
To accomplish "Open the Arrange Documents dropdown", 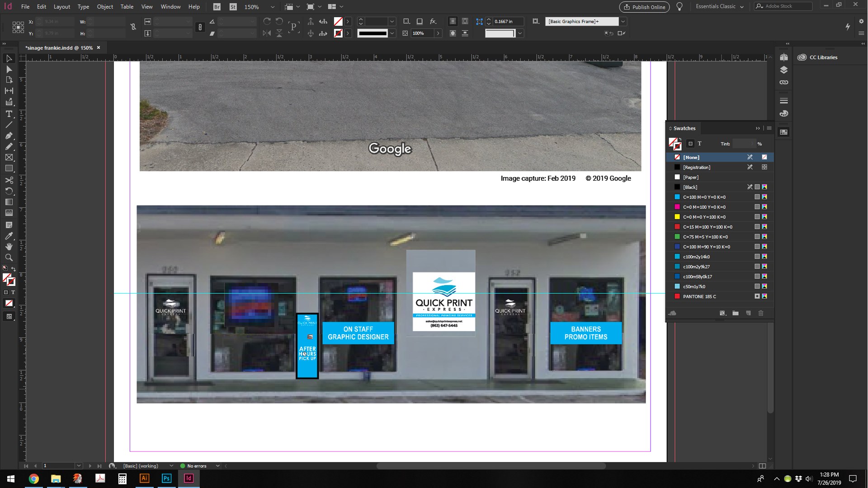I will point(335,7).
